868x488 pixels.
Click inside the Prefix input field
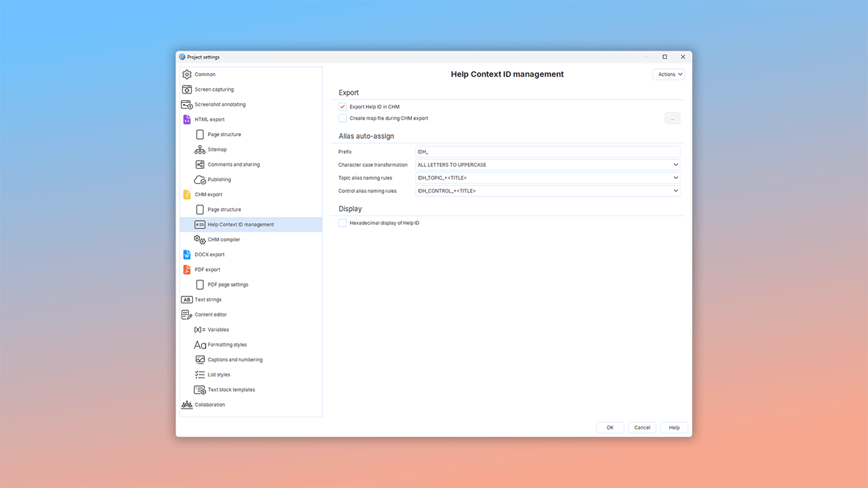coord(548,152)
